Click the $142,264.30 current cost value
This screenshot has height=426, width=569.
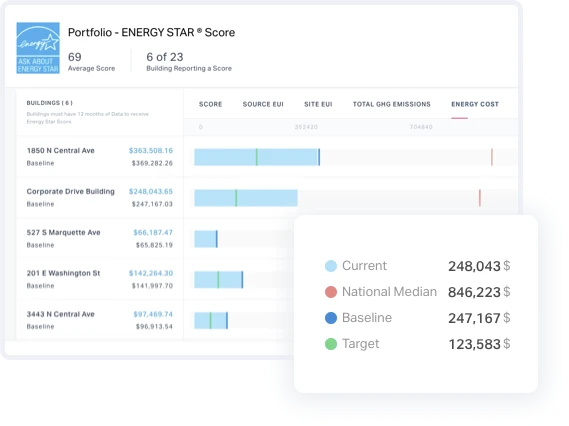click(151, 273)
